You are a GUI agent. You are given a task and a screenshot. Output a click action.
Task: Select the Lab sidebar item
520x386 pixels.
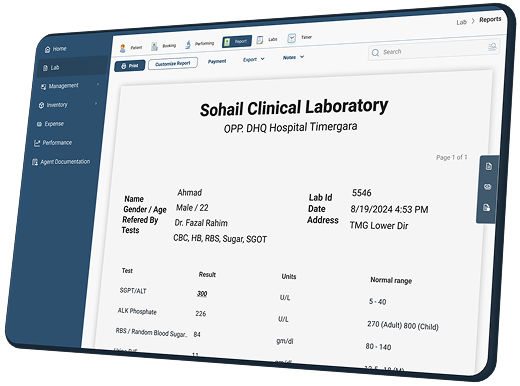coord(73,66)
